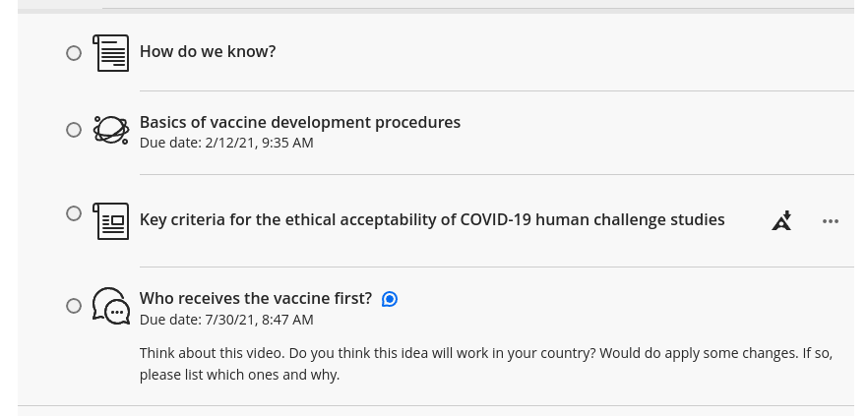The height and width of the screenshot is (416, 868).
Task: Click the Think about this video description
Action: [x=486, y=364]
